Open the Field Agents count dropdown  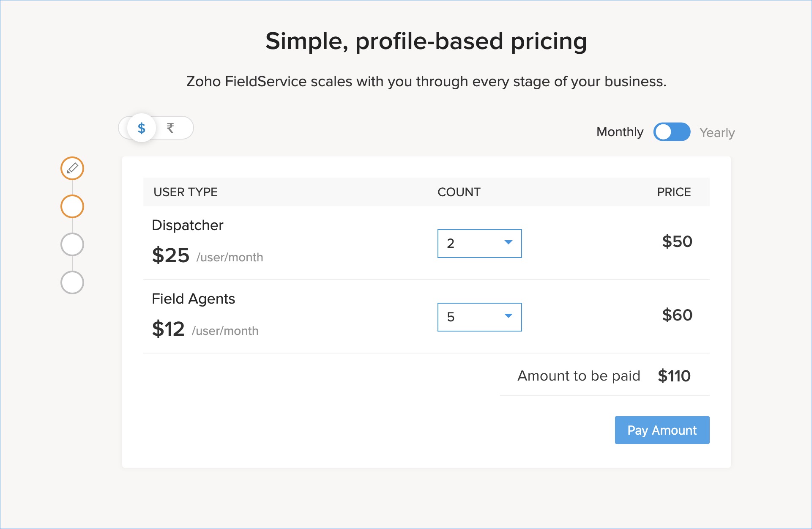(x=479, y=317)
